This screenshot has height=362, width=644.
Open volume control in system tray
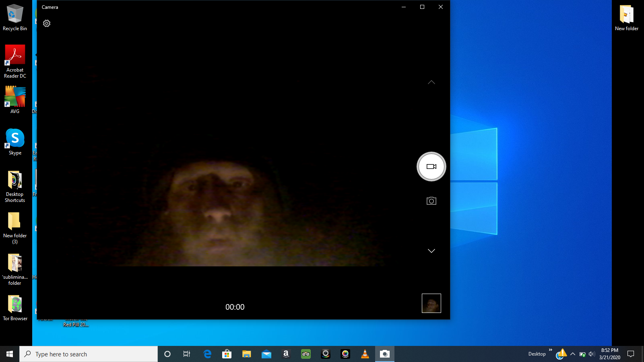tap(592, 354)
